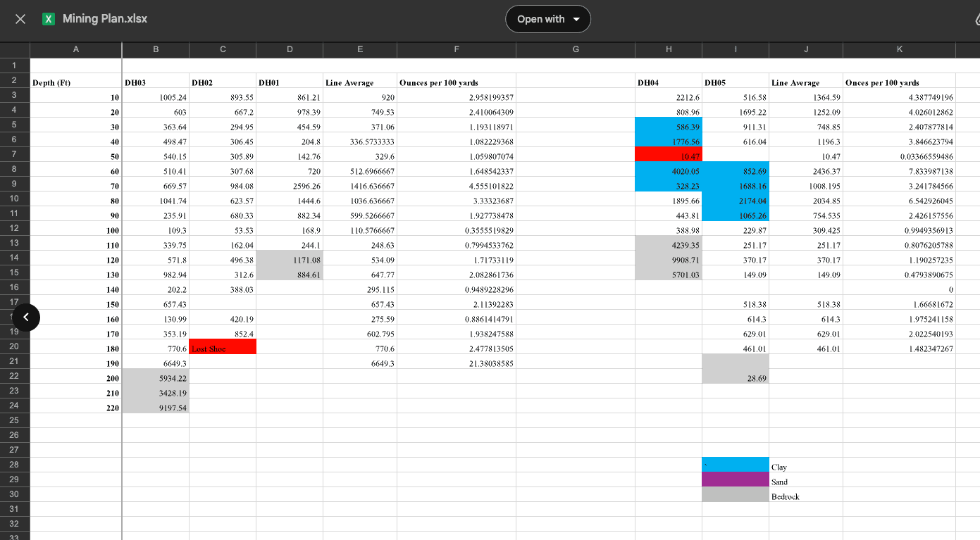Select the red 'Lost Shoe' cell
The width and height of the screenshot is (980, 540).
click(x=222, y=347)
